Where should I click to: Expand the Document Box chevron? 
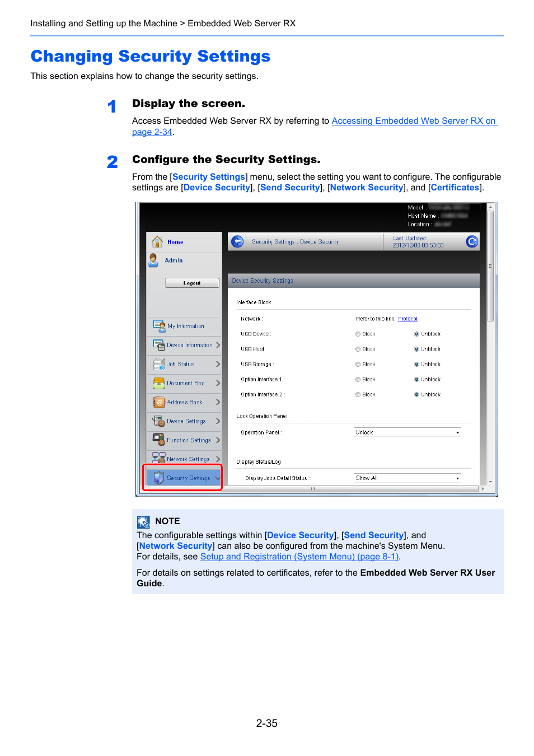click(218, 383)
